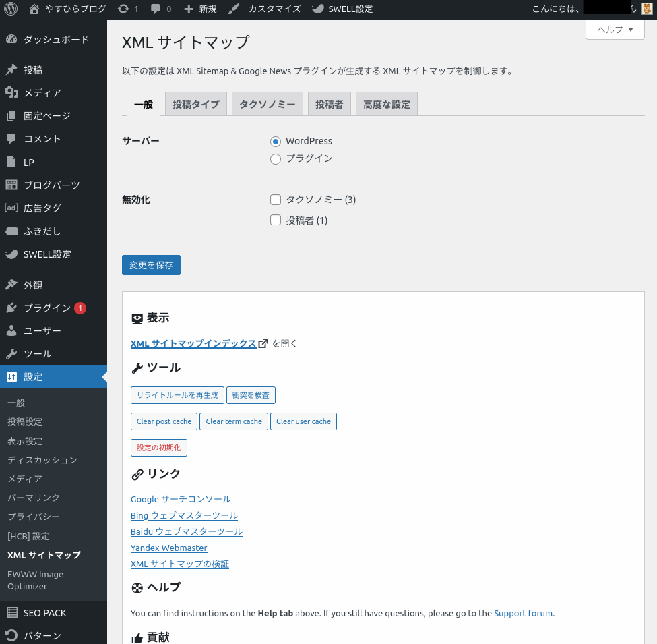Open the XML サイトマップインデックス link
The height and width of the screenshot is (644, 657).
[193, 343]
